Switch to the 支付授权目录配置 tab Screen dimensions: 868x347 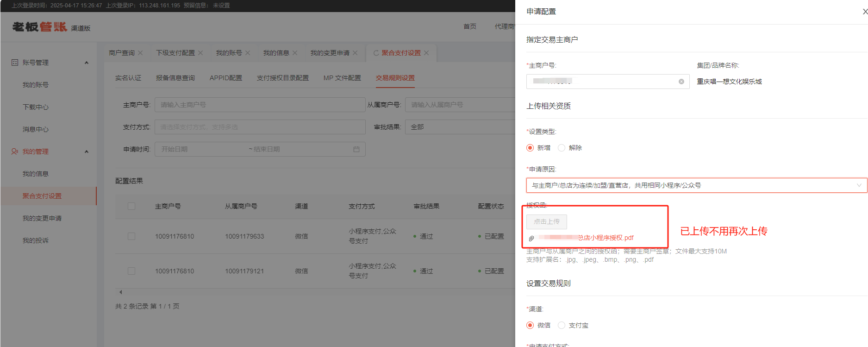283,78
